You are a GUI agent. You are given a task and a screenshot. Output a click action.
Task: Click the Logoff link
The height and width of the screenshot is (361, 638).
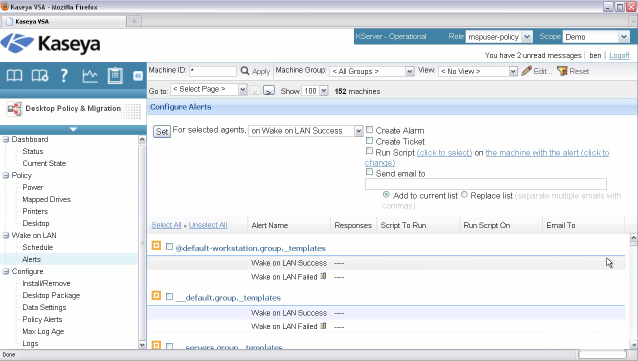click(x=619, y=55)
